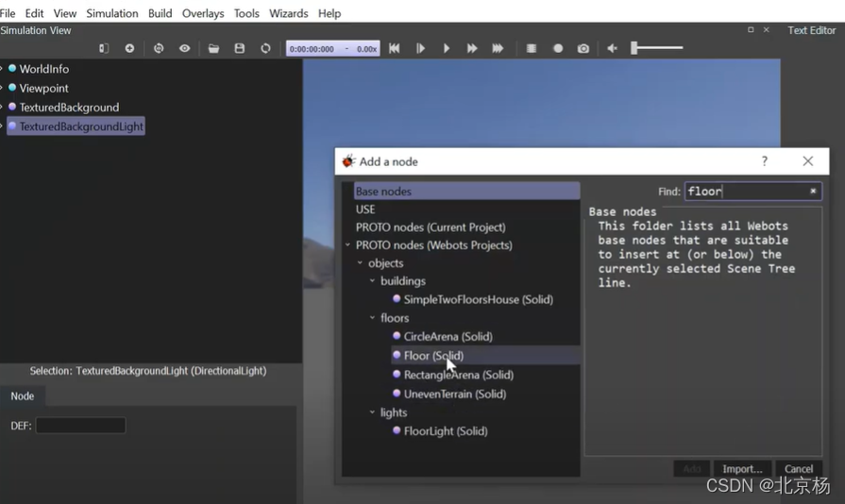845x504 pixels.
Task: Collapse the floors folder
Action: 372,318
